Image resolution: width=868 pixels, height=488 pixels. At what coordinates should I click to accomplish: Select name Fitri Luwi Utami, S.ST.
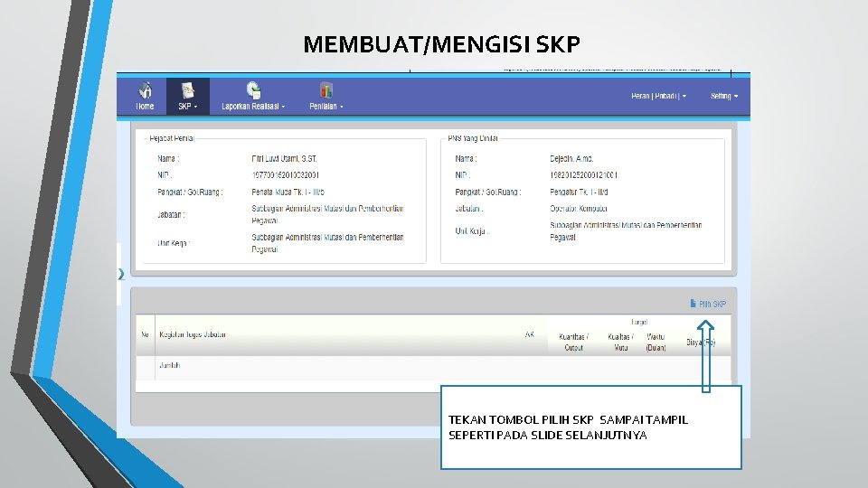coord(284,159)
